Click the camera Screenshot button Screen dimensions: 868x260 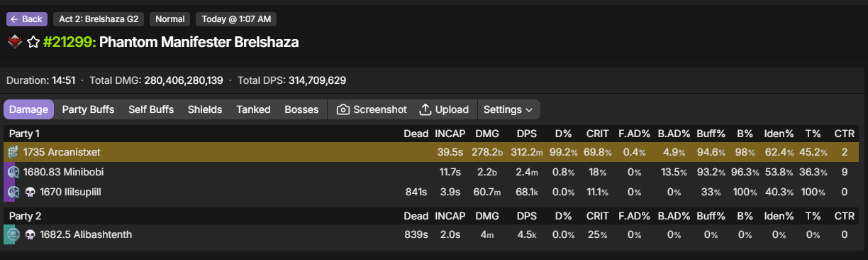click(372, 109)
